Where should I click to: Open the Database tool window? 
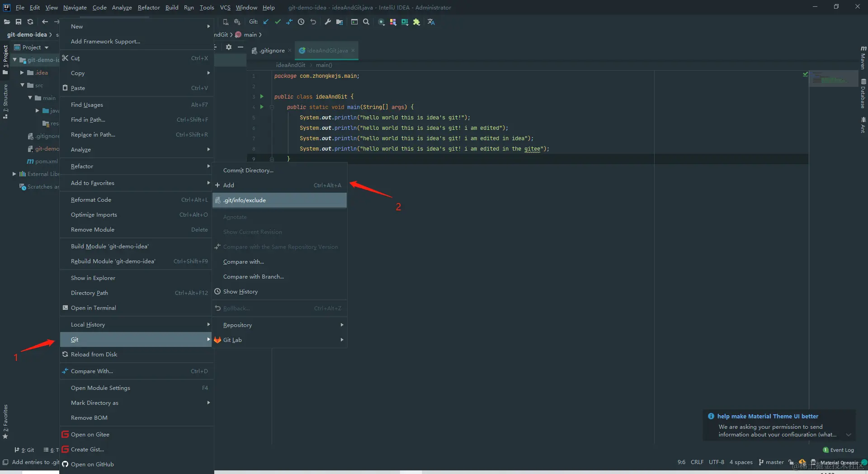coord(863,94)
